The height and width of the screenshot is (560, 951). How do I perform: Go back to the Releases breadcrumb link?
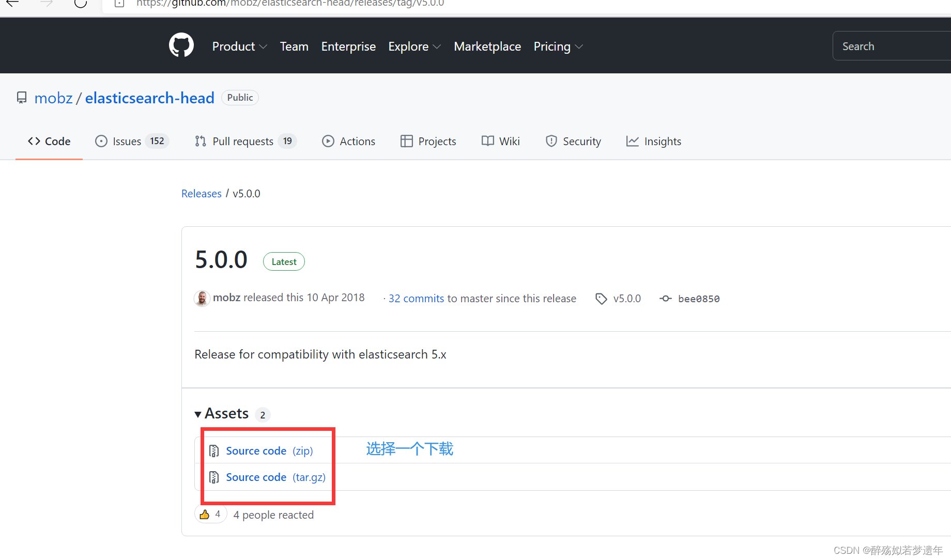(x=202, y=194)
